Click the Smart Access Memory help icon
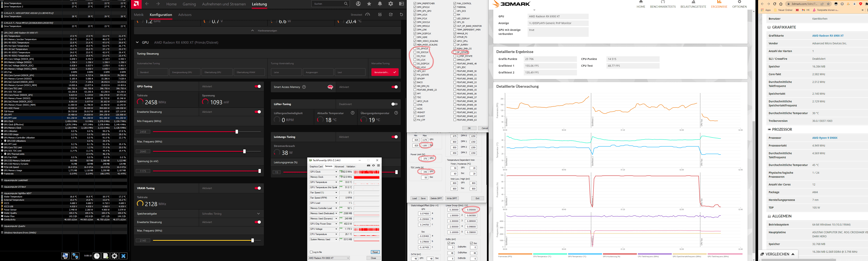Screen dimensions: 868x261 [304, 87]
